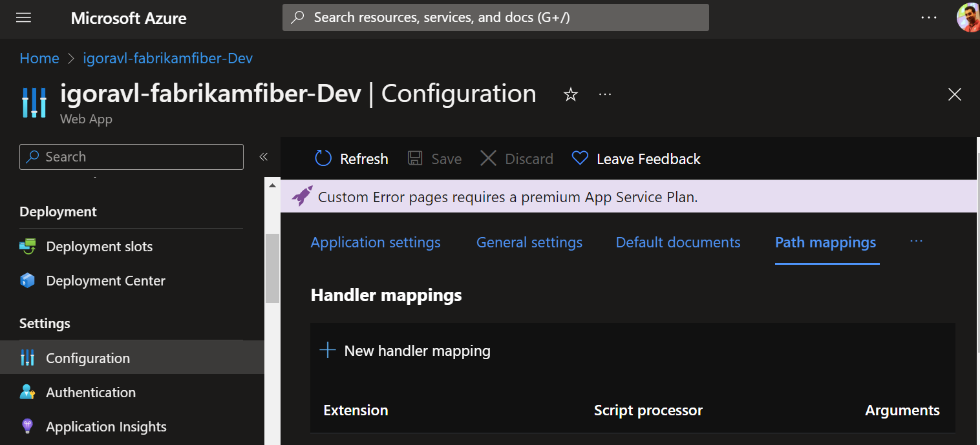Screen dimensions: 980x445
Task: Click the plus icon for new handler
Action: [328, 351]
